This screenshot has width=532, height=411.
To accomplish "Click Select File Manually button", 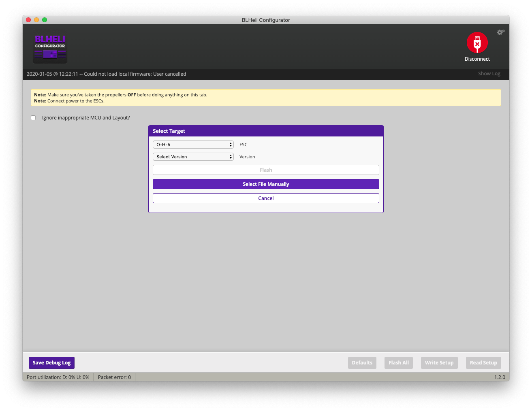I will pyautogui.click(x=266, y=184).
